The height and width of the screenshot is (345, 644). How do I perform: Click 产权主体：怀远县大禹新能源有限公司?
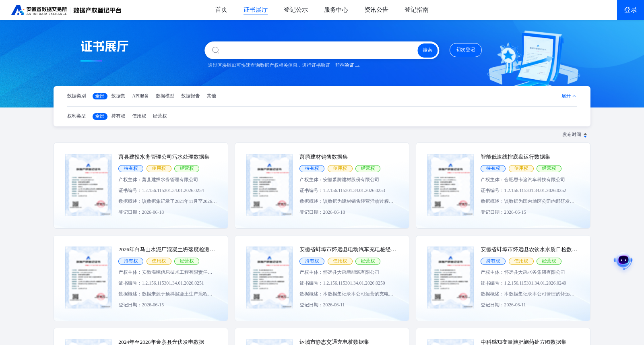tap(339, 272)
